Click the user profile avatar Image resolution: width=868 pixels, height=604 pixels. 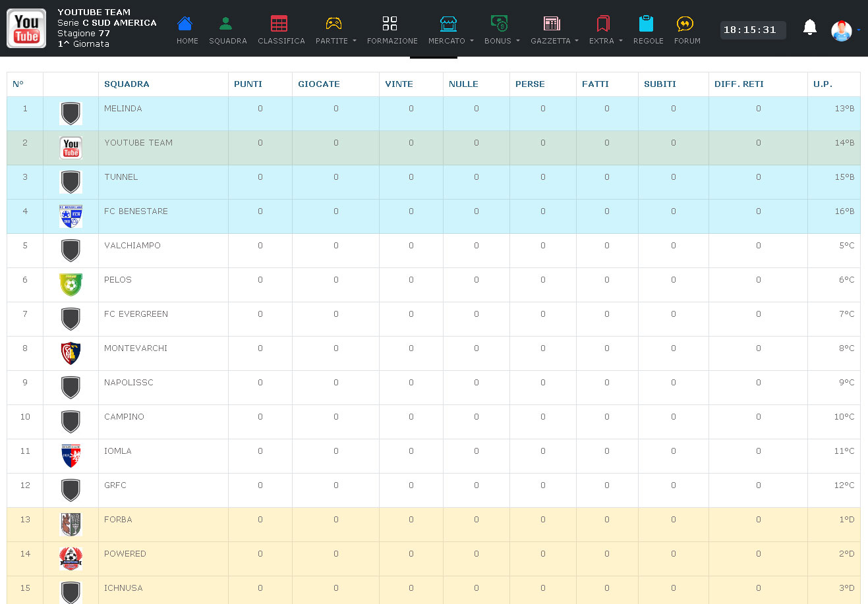coord(842,31)
